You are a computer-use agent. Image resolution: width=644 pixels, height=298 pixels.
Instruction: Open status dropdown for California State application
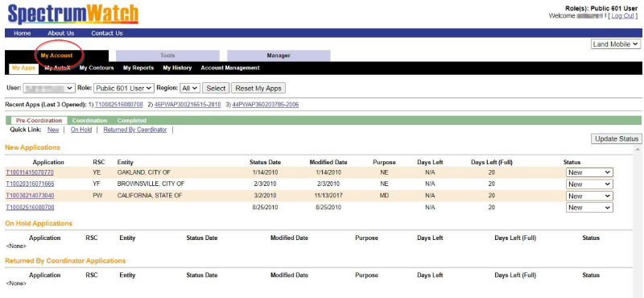(589, 196)
